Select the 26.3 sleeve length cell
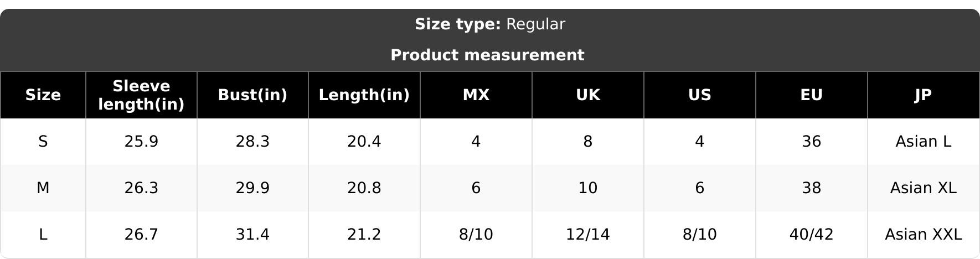The width and height of the screenshot is (980, 259). (141, 188)
